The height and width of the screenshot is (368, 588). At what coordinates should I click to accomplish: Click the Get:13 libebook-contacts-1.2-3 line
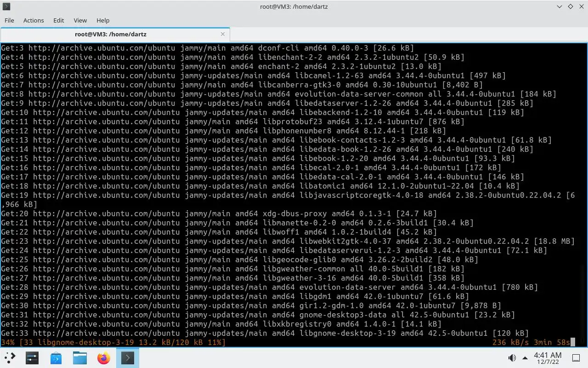[276, 140]
